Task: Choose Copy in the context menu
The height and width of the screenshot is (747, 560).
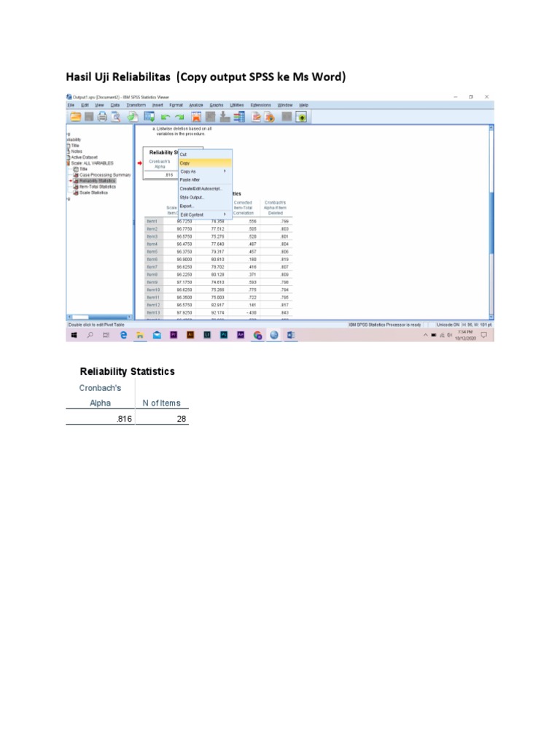Action: (x=205, y=163)
